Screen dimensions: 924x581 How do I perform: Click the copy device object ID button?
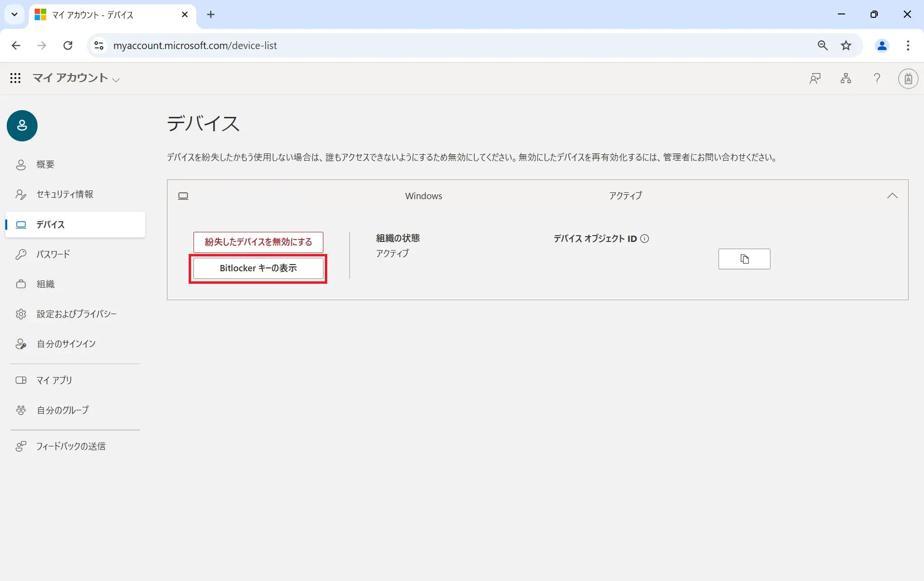point(744,259)
